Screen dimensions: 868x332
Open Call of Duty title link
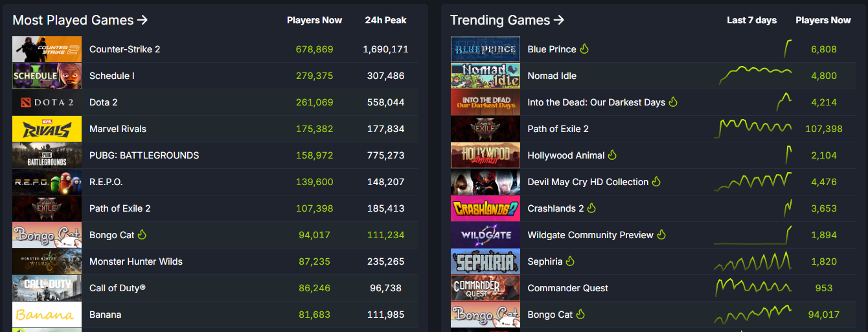(x=117, y=288)
